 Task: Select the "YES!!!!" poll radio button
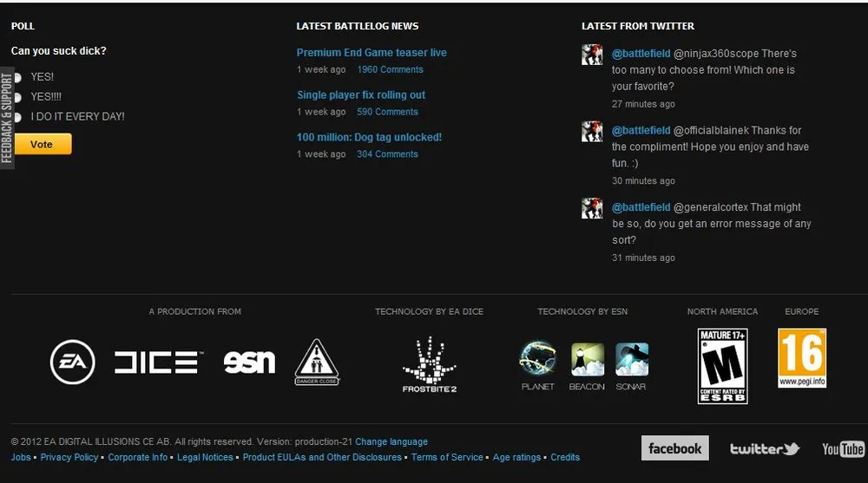[17, 97]
